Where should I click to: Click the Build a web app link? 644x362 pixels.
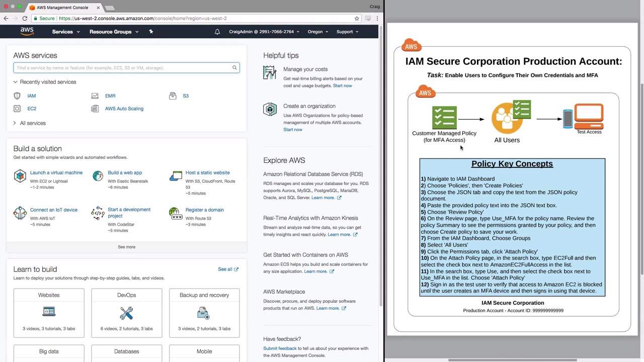(x=125, y=172)
